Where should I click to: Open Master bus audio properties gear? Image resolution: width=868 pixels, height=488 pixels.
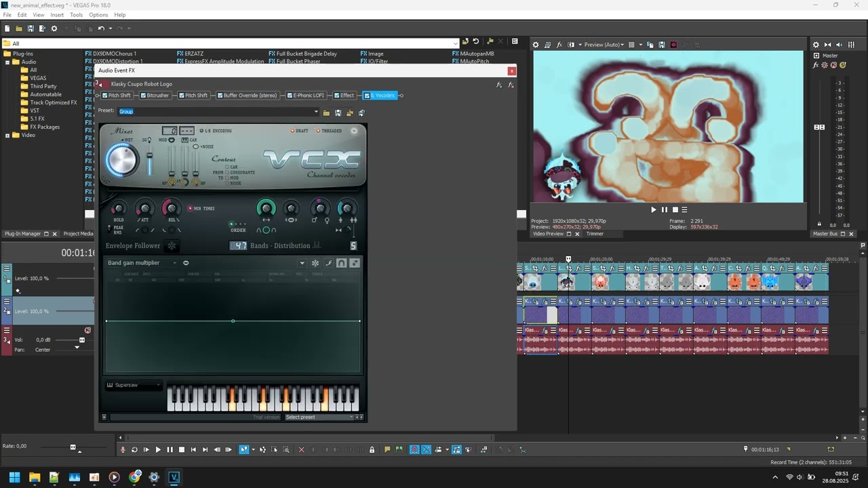click(816, 45)
